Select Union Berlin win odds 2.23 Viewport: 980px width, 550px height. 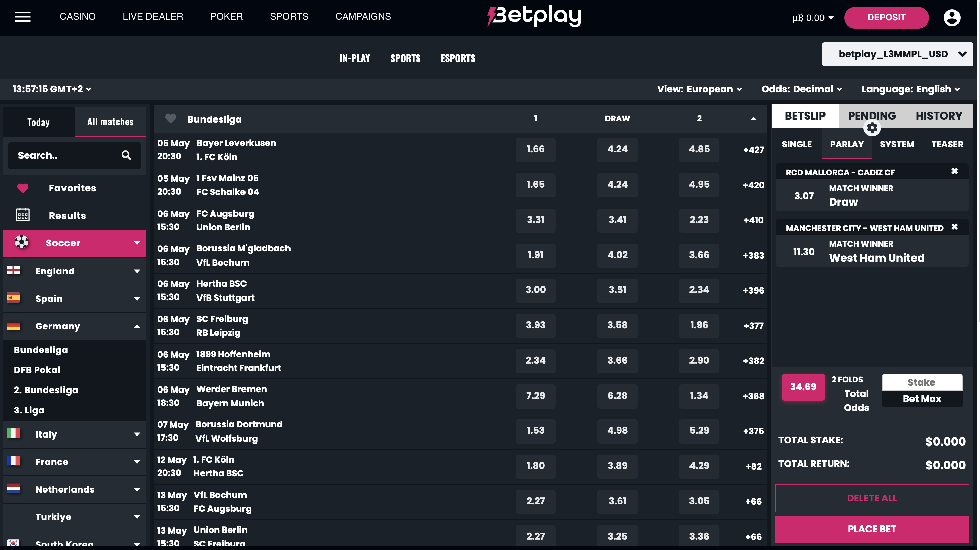(x=699, y=220)
